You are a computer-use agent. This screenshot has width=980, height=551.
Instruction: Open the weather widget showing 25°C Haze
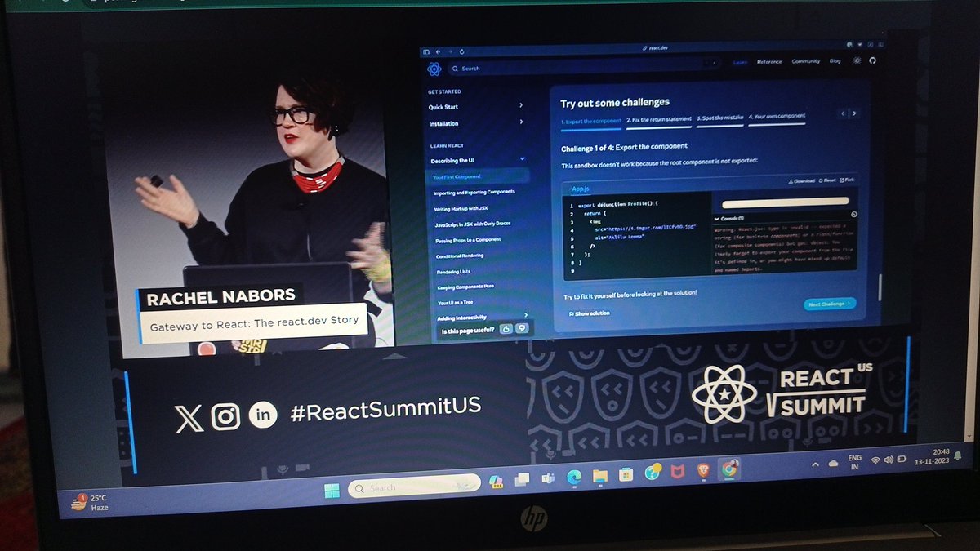pyautogui.click(x=90, y=501)
